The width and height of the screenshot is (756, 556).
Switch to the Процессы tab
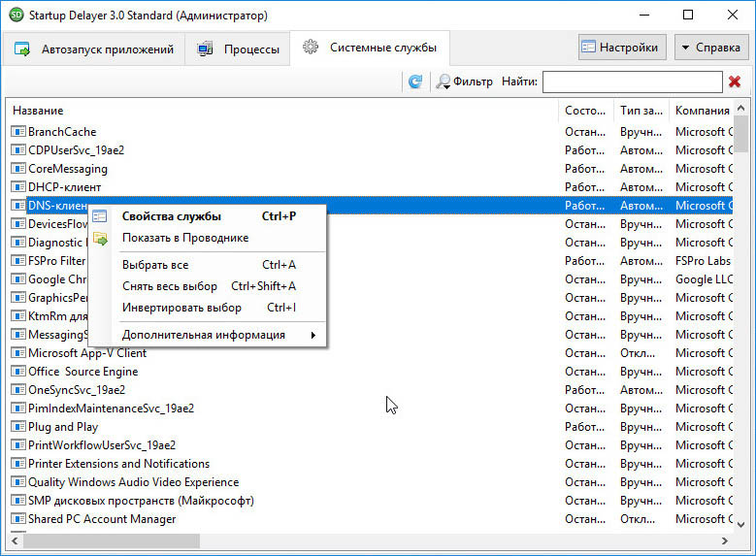(x=238, y=49)
